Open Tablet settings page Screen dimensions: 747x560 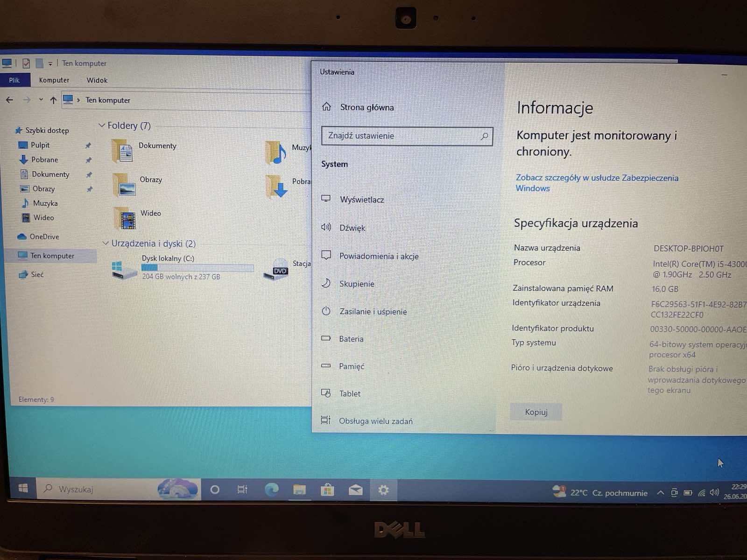pos(341,393)
